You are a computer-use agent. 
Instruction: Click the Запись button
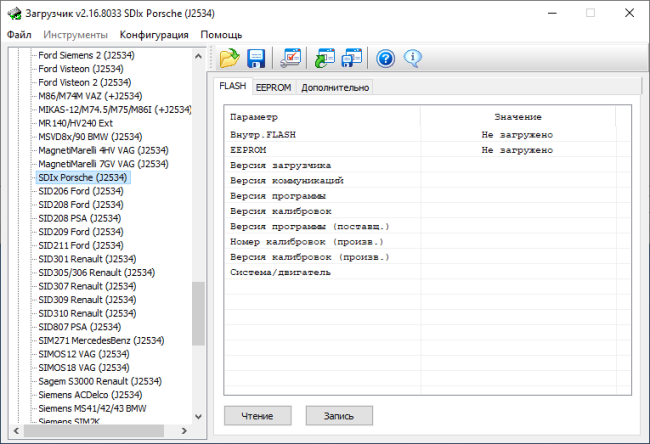pos(339,416)
